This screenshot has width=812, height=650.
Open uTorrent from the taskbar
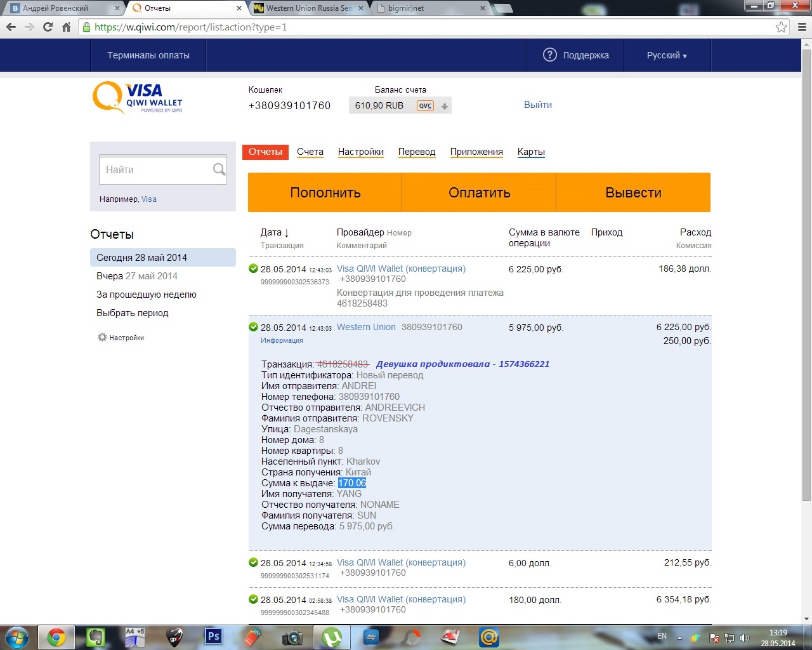point(332,637)
